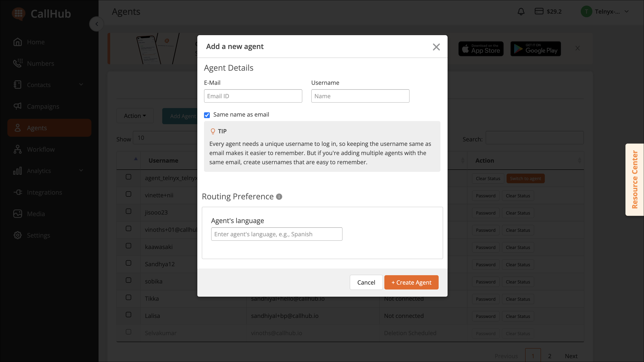
Task: Collapse the sidebar with the arrow button
Action: 97,24
